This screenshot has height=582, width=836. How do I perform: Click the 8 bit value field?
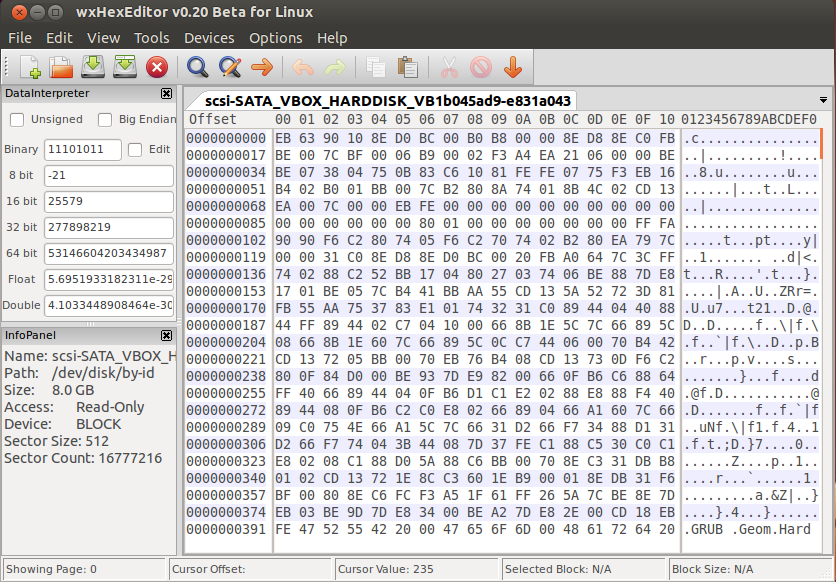coord(109,176)
